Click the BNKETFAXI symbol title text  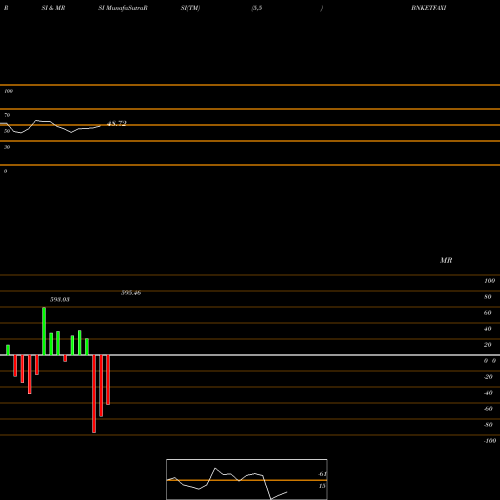(429, 8)
